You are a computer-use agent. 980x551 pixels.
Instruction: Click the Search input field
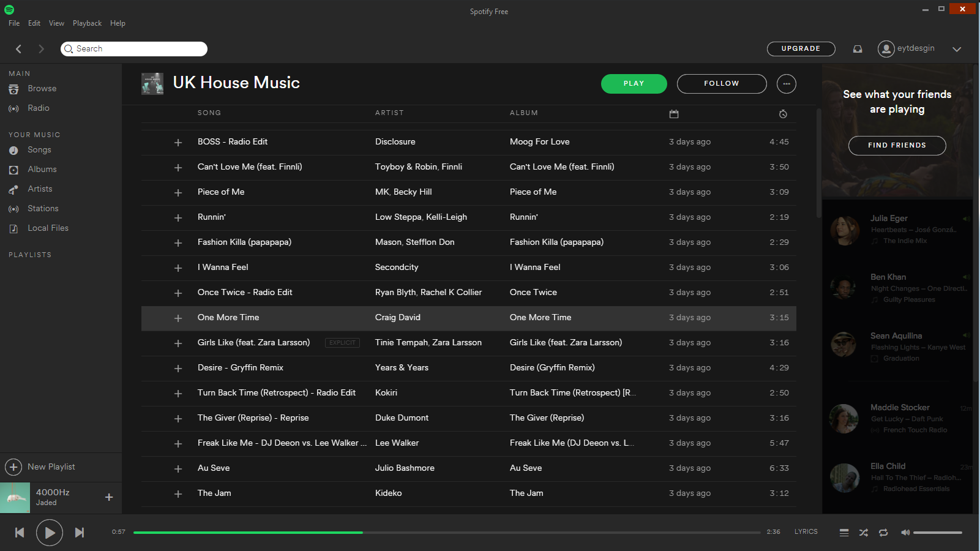tap(134, 49)
